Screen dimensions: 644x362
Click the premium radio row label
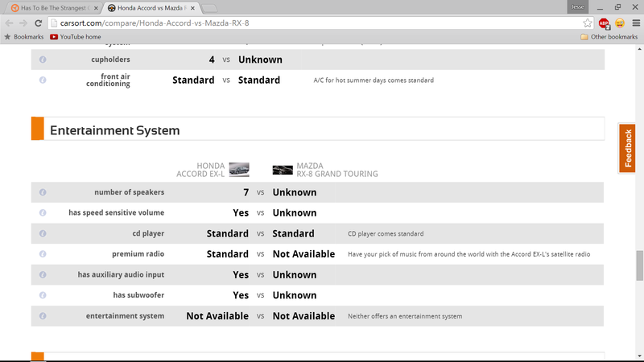pyautogui.click(x=138, y=254)
